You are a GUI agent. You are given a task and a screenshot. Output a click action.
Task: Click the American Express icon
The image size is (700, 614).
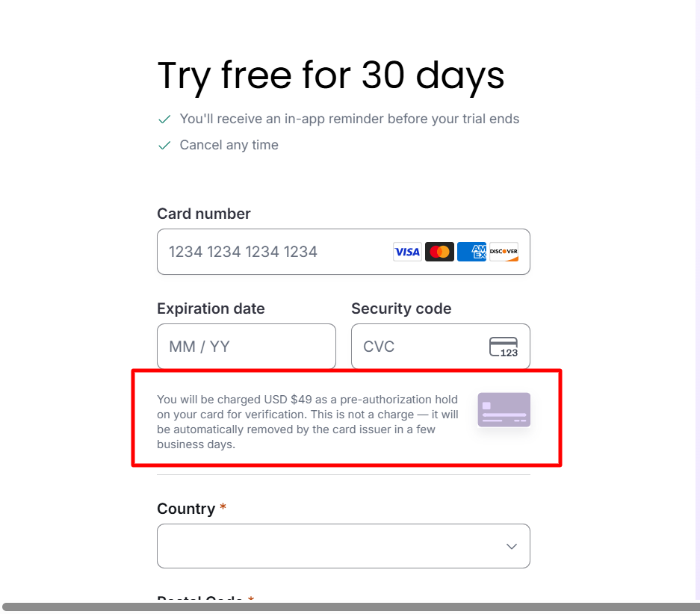[x=471, y=252]
